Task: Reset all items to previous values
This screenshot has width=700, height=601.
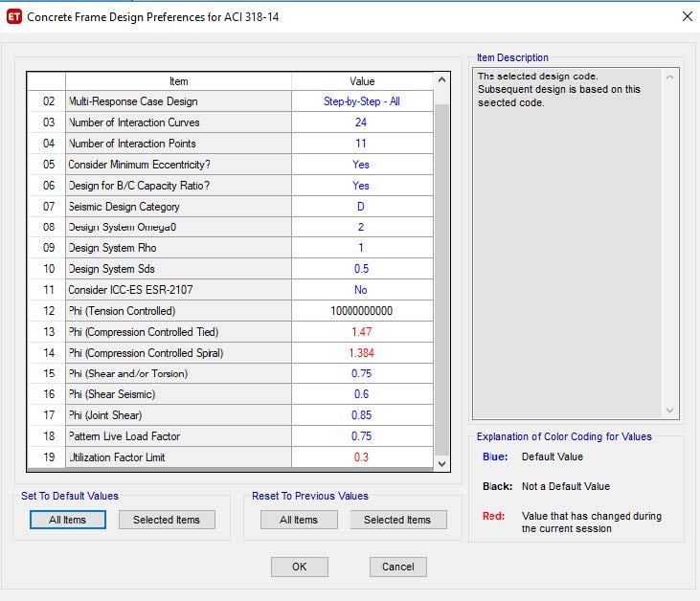Action: click(x=299, y=520)
